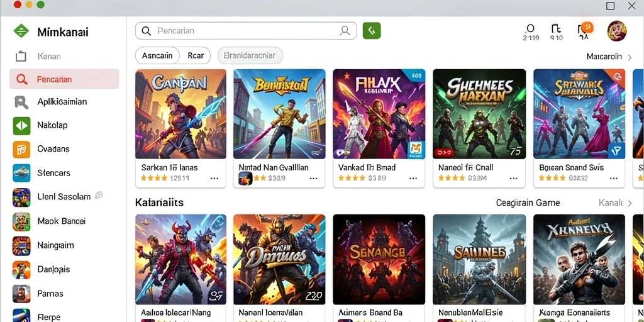644x322 pixels.
Task: Click the Stencars sidebar icon
Action: click(x=21, y=173)
